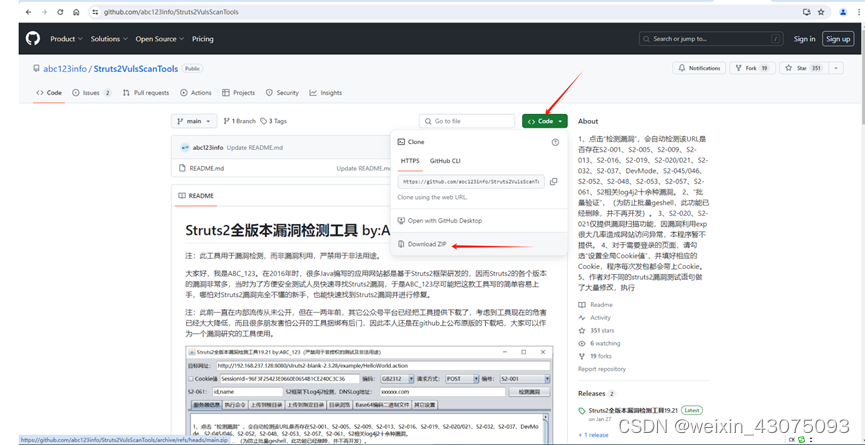This screenshot has width=865, height=445.
Task: Open the Security tab
Action: pos(282,93)
